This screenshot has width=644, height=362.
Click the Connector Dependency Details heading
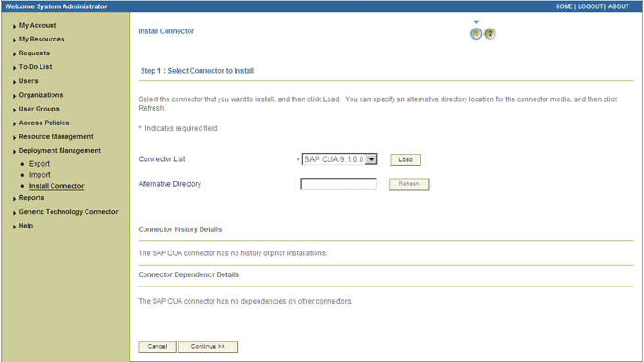[189, 274]
